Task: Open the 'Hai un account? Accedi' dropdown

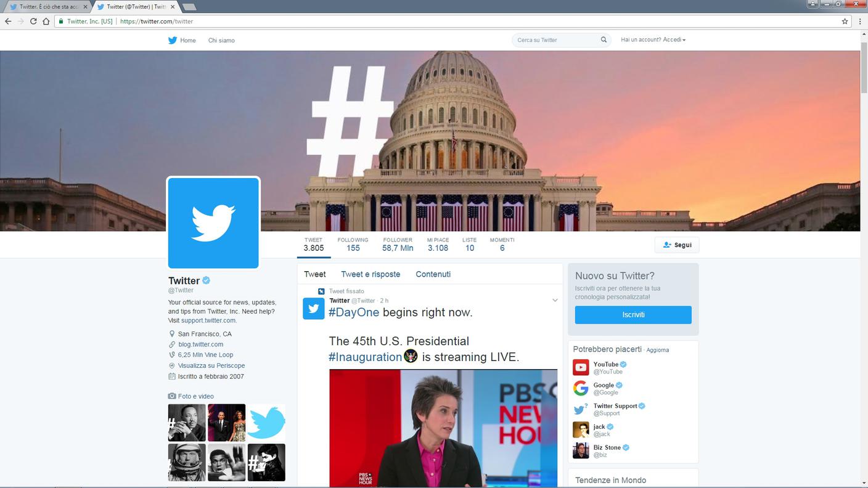Action: tap(653, 40)
